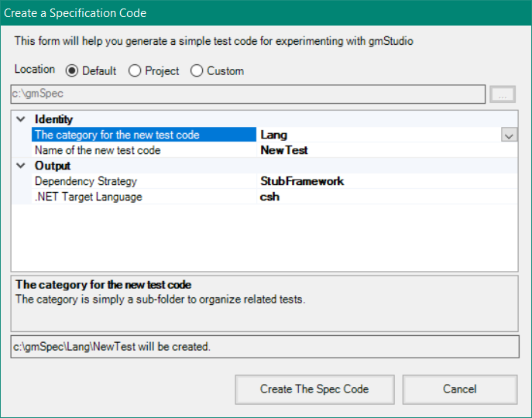532x418 pixels.
Task: Select the .NET Target Language label
Action: 88,197
